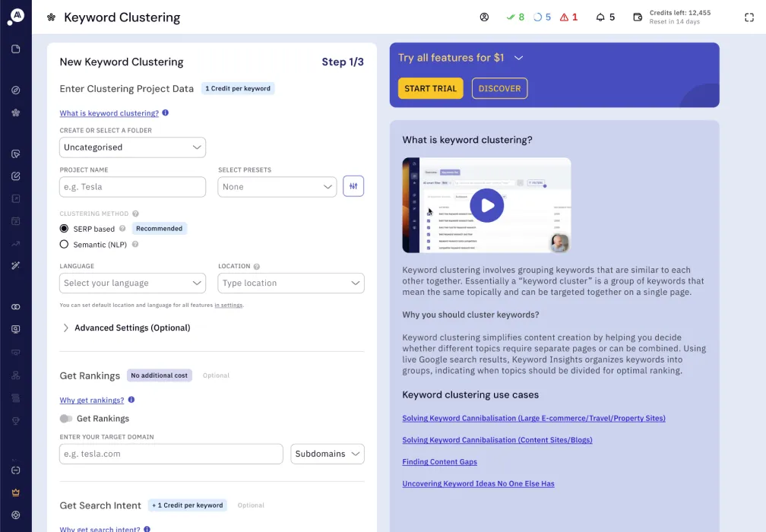
Task: Click the fullscreen expand icon
Action: (749, 17)
